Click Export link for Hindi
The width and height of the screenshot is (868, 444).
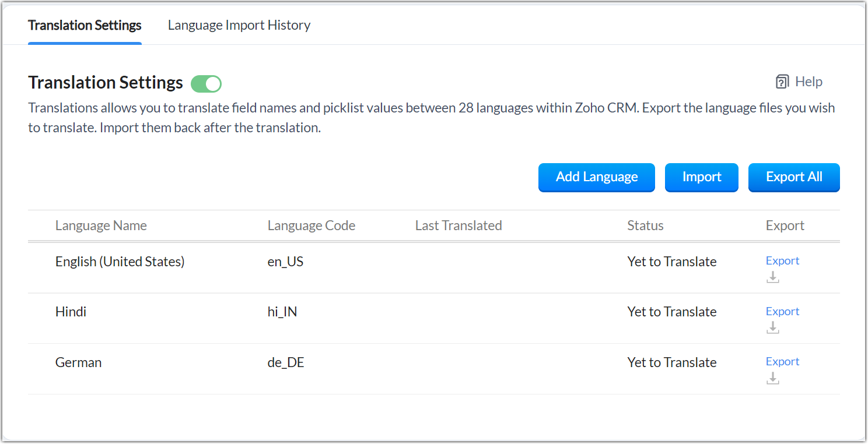(x=782, y=311)
